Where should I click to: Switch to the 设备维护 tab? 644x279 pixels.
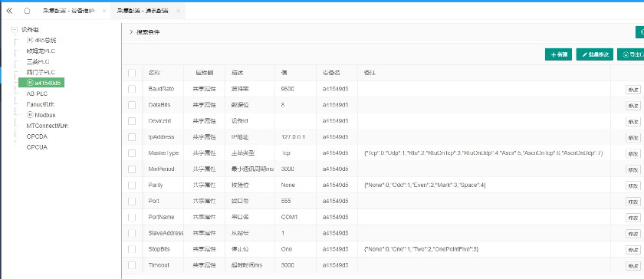(68, 11)
